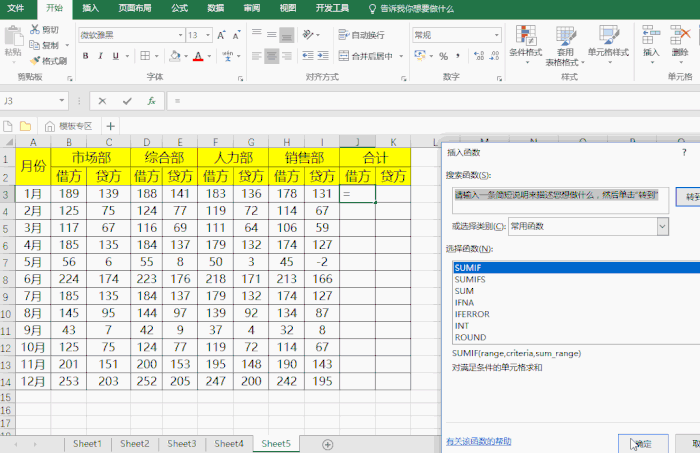Click Merge and Center (合并后居中)
Screen dimensions: 700x453
(366, 56)
